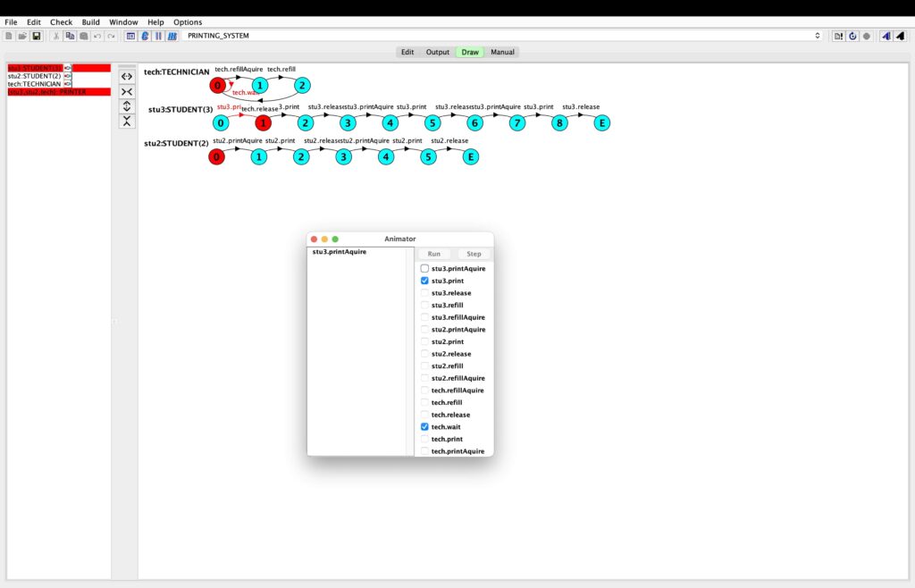
Task: Click the Redo toolbar icon
Action: click(x=111, y=36)
